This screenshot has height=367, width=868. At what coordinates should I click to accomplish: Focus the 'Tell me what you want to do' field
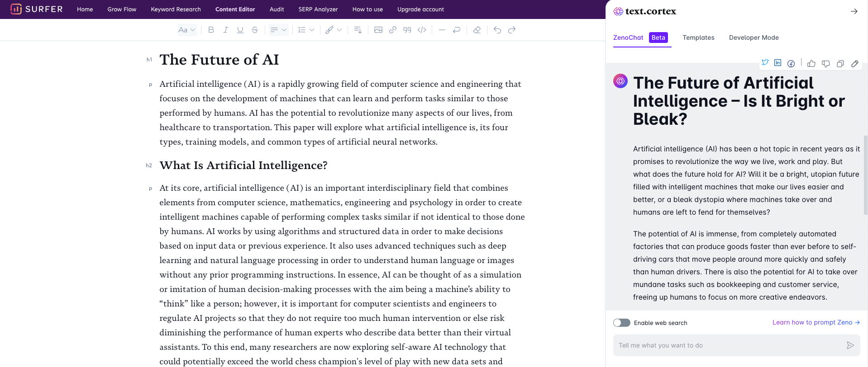click(x=736, y=345)
